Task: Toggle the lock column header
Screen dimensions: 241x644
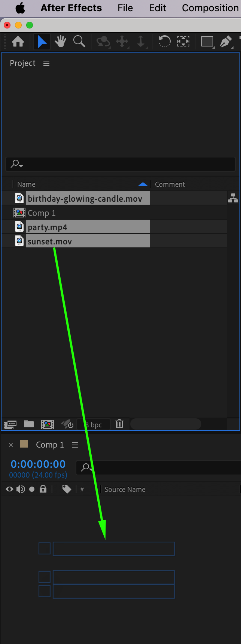Action: point(43,489)
